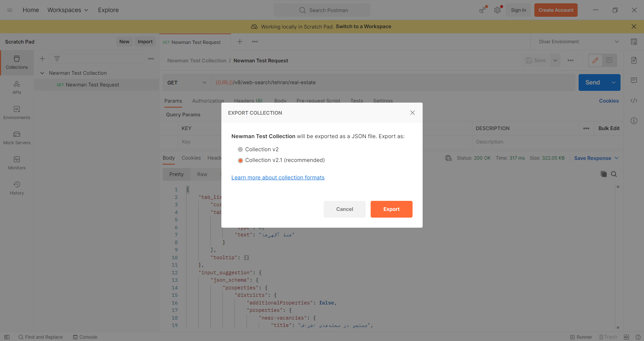Open params table column options ellipsis
The width and height of the screenshot is (644, 341).
point(586,128)
